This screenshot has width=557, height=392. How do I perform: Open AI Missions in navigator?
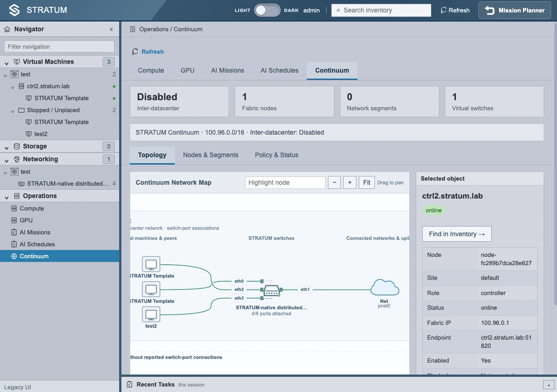pyautogui.click(x=35, y=232)
